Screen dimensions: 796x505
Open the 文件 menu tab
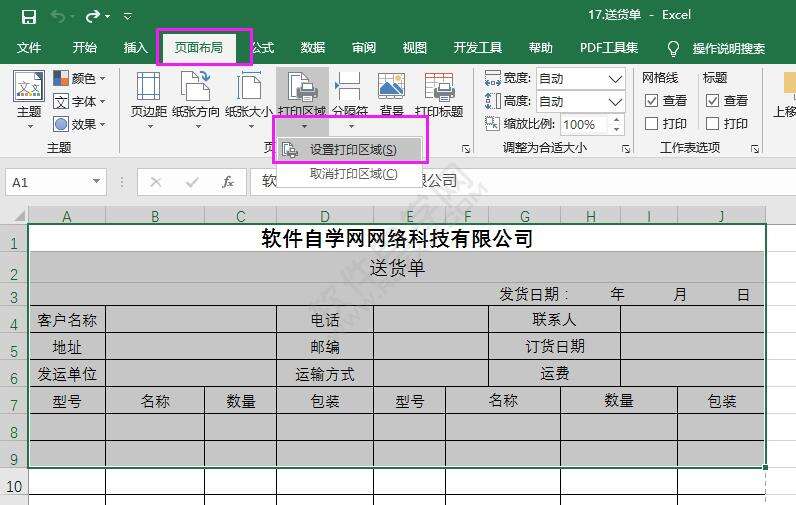coord(29,48)
